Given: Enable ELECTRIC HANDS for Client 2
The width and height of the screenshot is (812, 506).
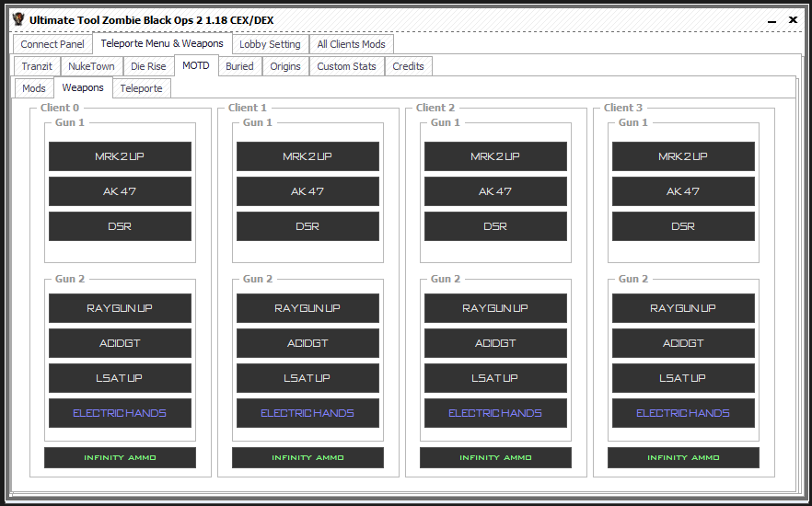Looking at the screenshot, I should click(x=495, y=413).
